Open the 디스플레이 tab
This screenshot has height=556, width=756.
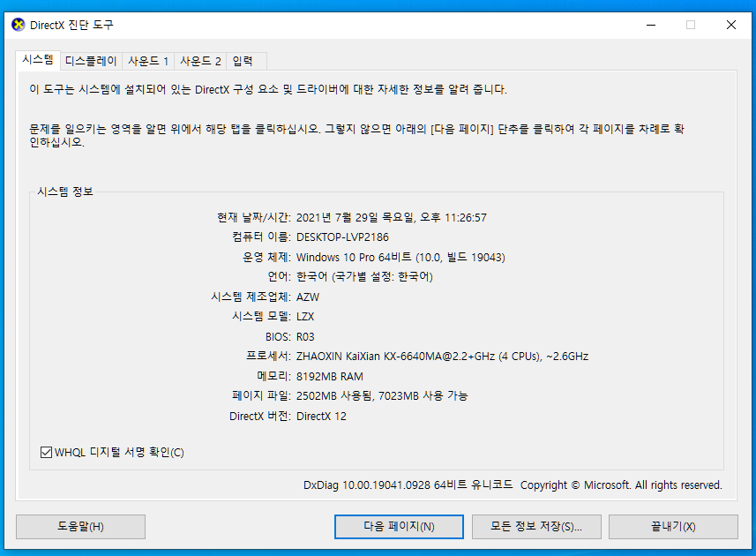coord(91,61)
